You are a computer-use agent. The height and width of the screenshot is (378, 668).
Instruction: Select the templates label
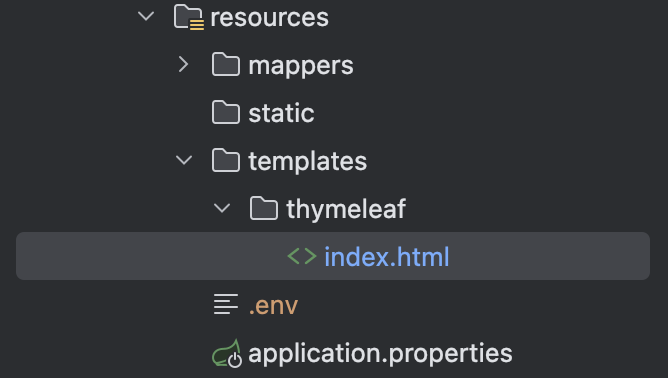(308, 162)
